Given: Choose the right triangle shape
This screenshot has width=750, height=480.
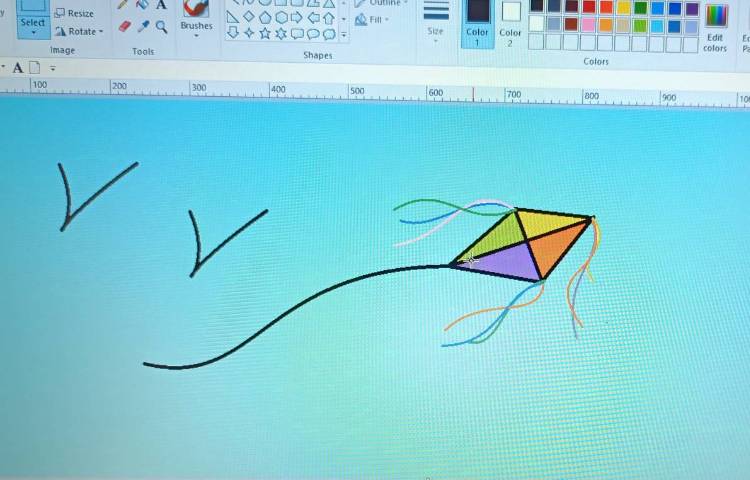Looking at the screenshot, I should tap(233, 17).
